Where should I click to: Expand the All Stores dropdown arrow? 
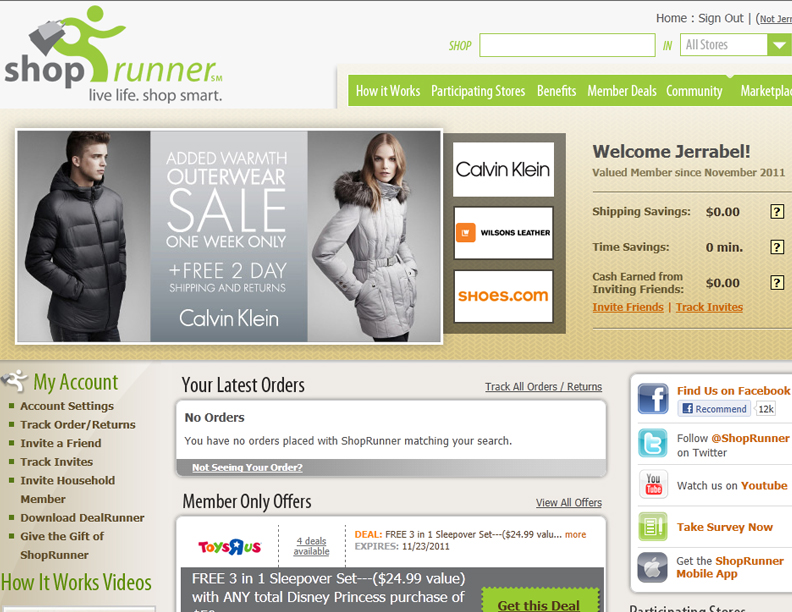[779, 45]
